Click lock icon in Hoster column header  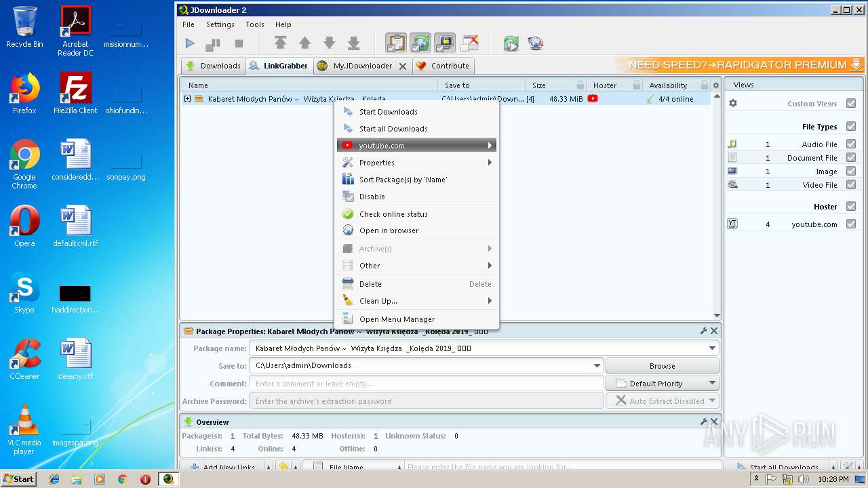[636, 85]
